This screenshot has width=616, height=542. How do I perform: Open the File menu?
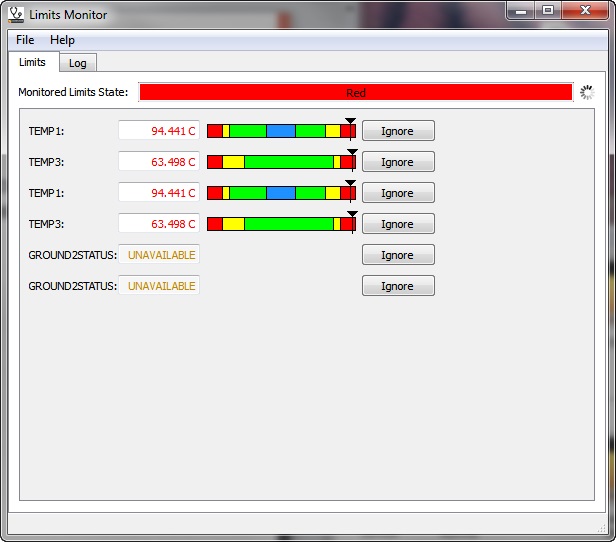[25, 40]
